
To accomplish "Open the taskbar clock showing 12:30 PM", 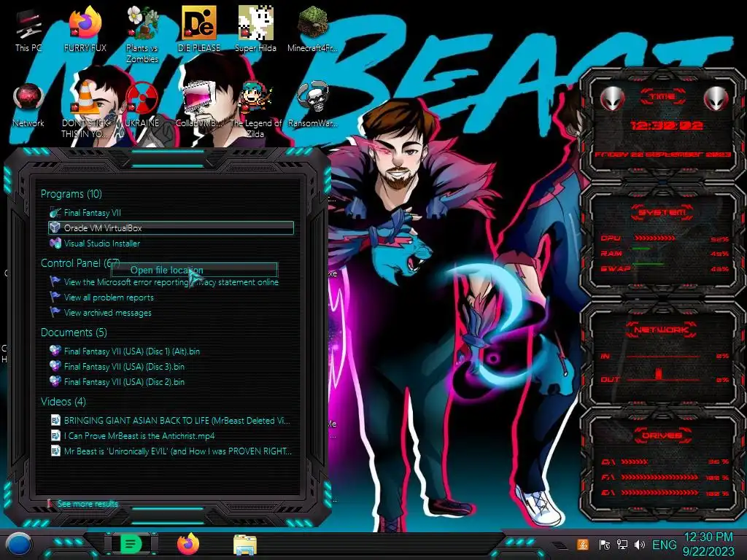I will (x=708, y=544).
